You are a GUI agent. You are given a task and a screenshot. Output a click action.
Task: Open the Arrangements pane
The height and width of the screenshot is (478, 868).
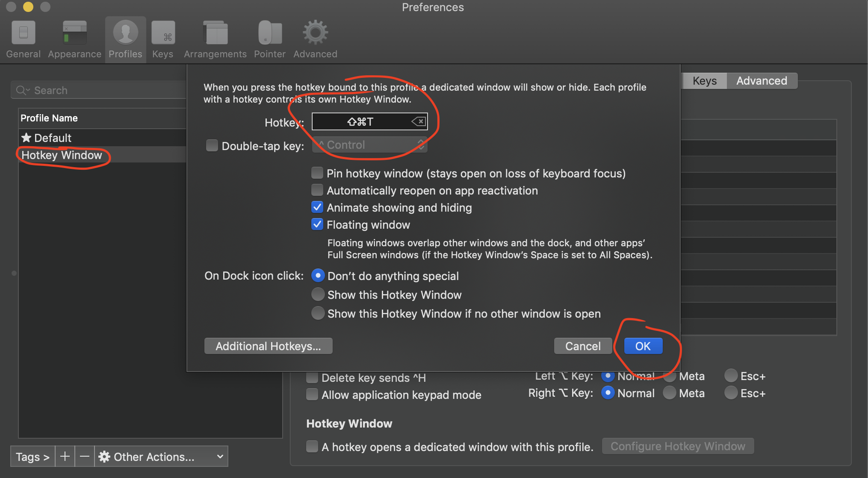(x=215, y=38)
